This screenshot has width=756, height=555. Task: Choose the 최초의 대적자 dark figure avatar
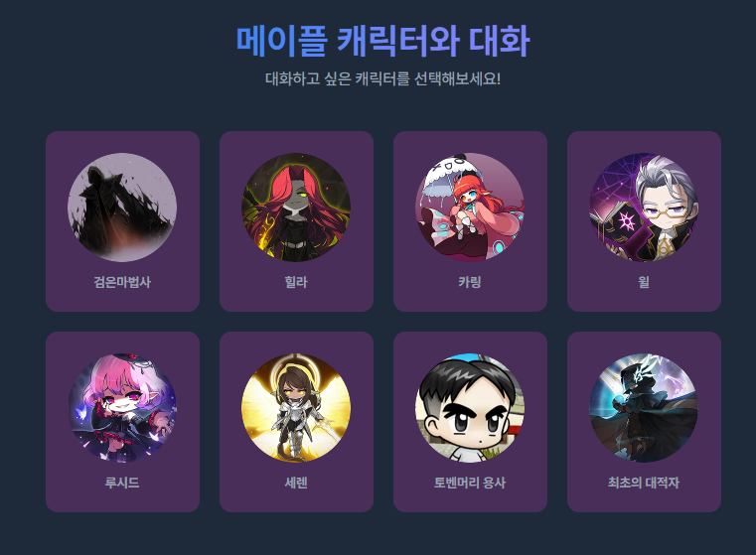pyautogui.click(x=644, y=408)
